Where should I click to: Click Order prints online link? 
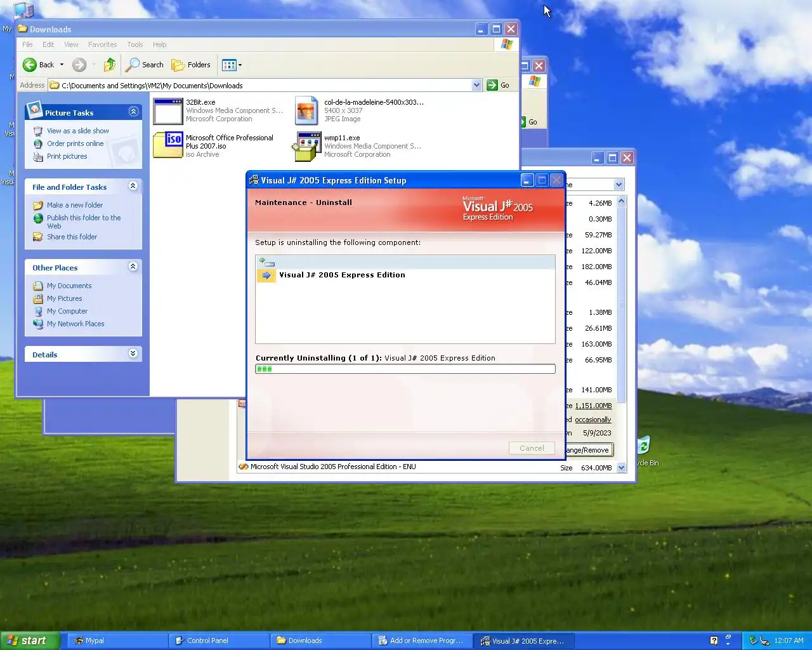click(75, 143)
